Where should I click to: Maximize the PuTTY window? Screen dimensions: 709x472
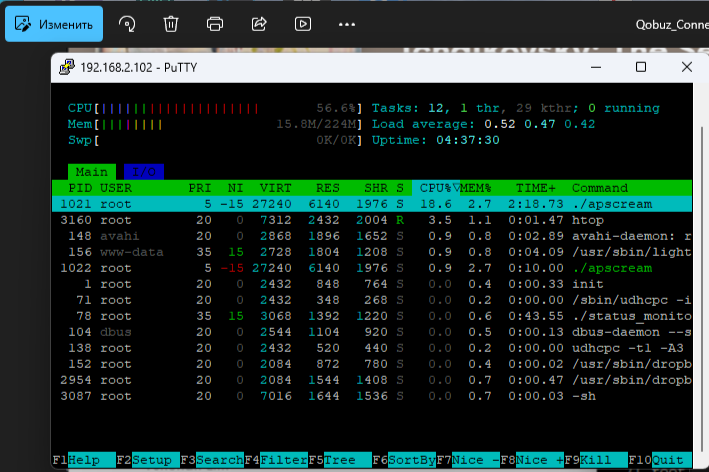(x=641, y=68)
